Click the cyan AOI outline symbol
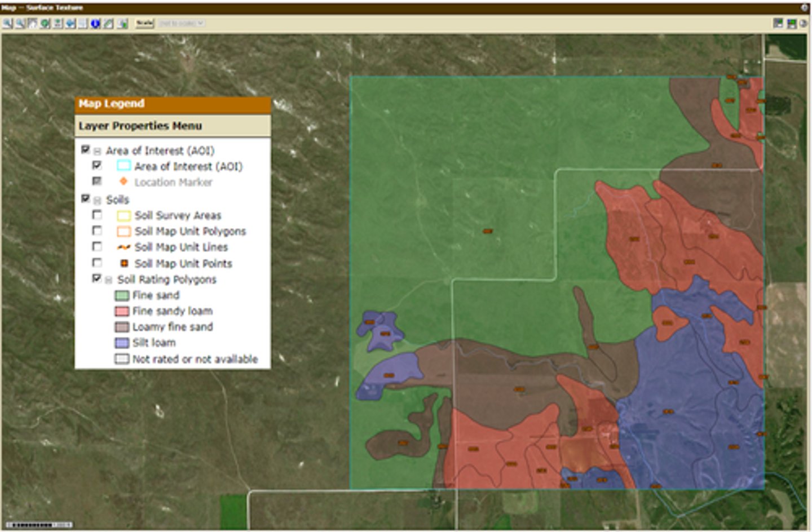812x532 pixels. tap(123, 166)
